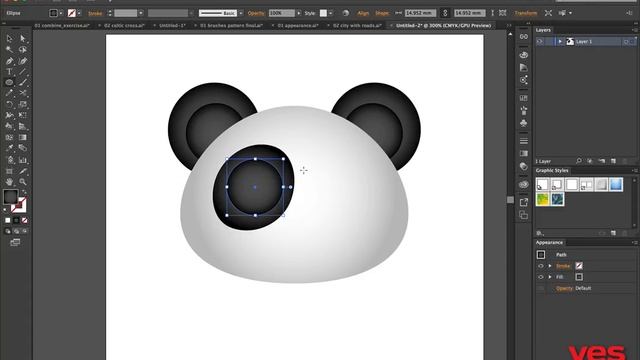
Task: Open the stroke color dropdown in control bar
Action: (x=79, y=13)
